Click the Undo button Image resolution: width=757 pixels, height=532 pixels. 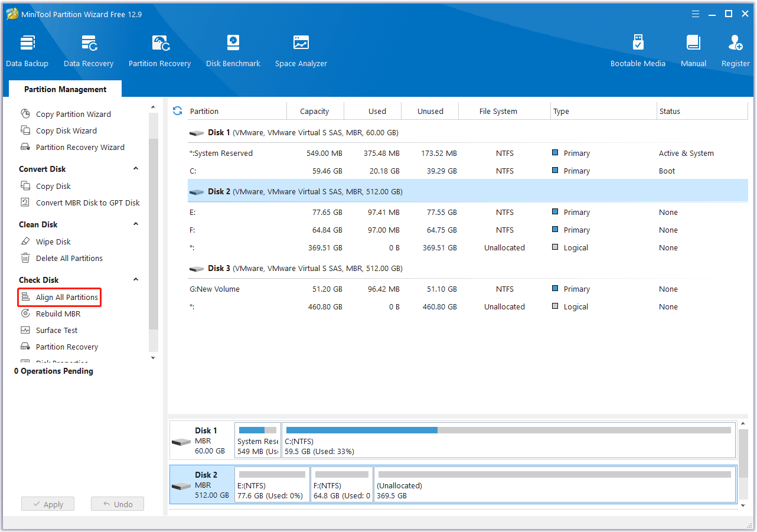click(x=118, y=504)
